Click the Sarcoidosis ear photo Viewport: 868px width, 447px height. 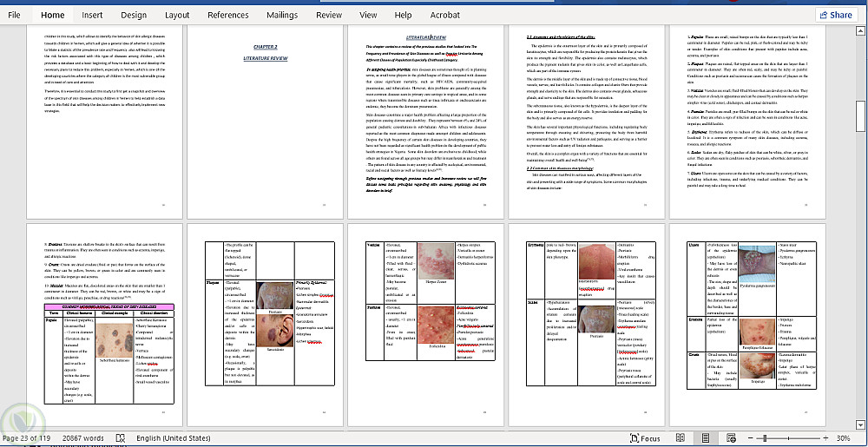point(276,332)
